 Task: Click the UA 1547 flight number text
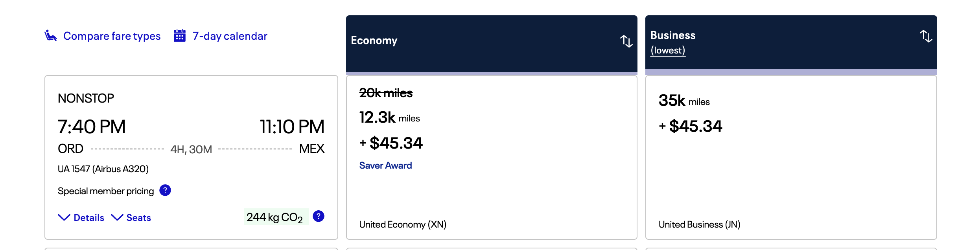click(x=74, y=169)
